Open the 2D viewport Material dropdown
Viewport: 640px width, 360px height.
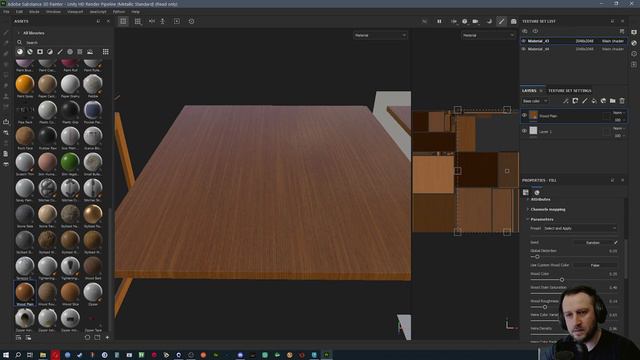click(x=488, y=36)
